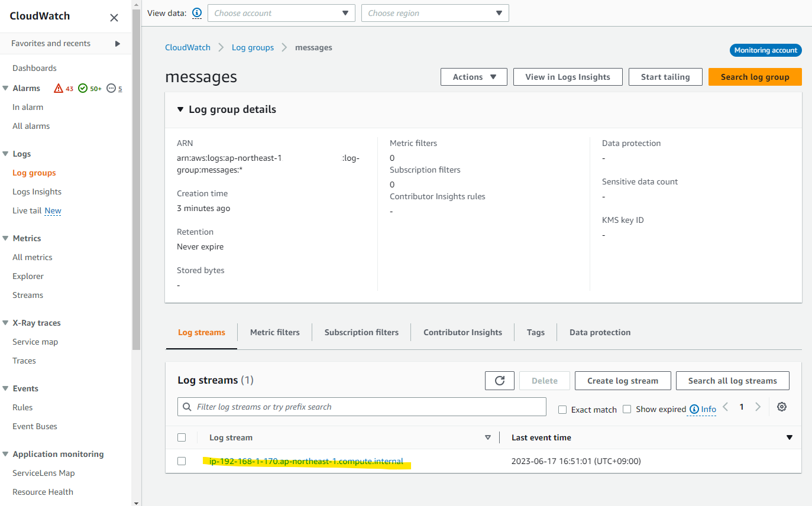The width and height of the screenshot is (812, 506).
Task: Click the Search log group button
Action: click(x=755, y=77)
